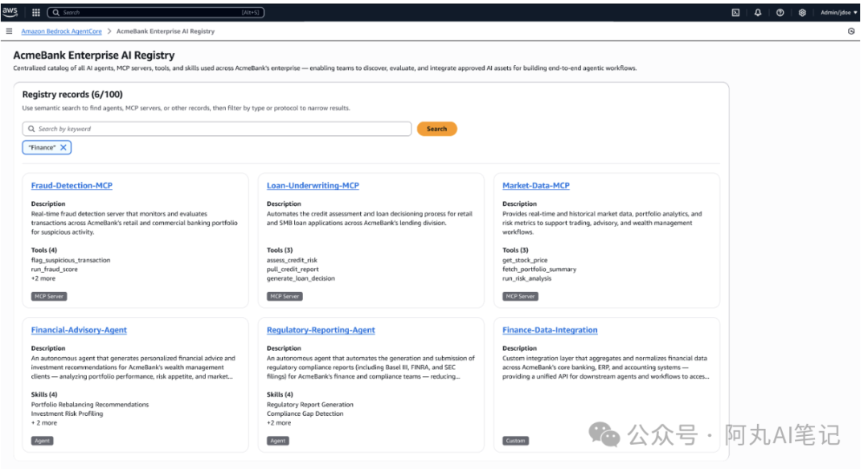Open the Market-Data-MCP record
The image size is (868, 469).
click(x=536, y=186)
